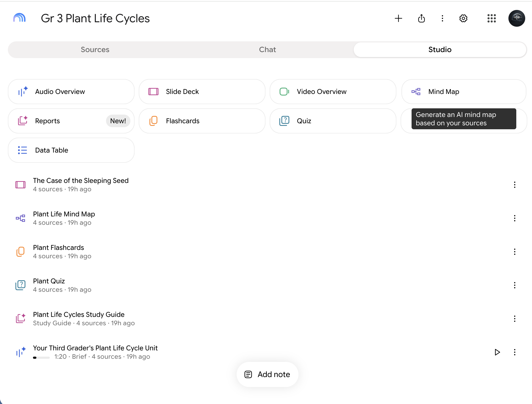532x404 pixels.
Task: Click slide deck icon for Sleeping Seed
Action: [x=20, y=185]
